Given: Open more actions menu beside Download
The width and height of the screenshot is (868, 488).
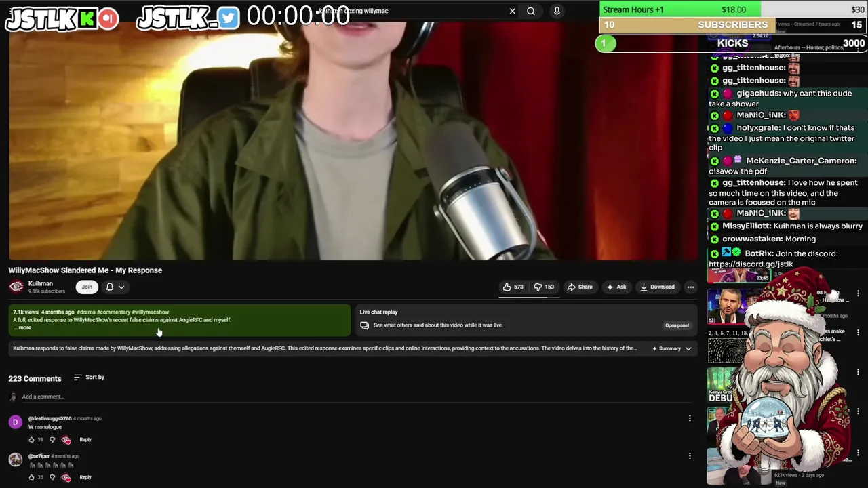Looking at the screenshot, I should [690, 287].
